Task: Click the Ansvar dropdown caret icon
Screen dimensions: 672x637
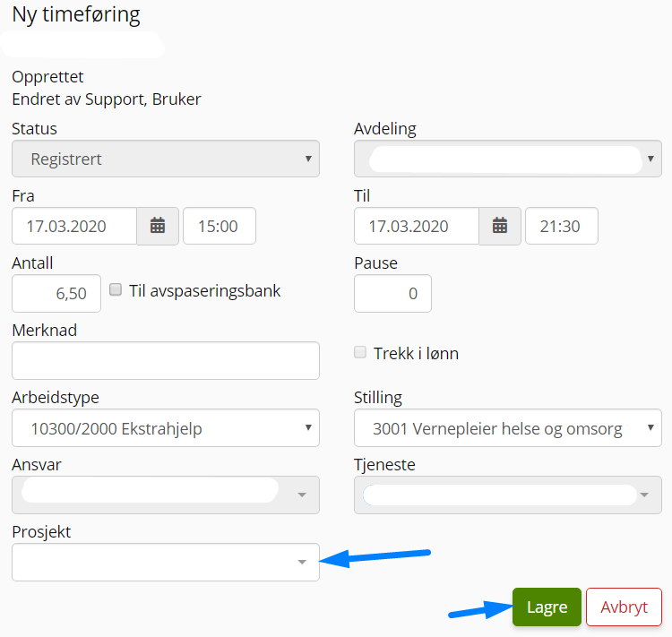Action: click(x=302, y=495)
